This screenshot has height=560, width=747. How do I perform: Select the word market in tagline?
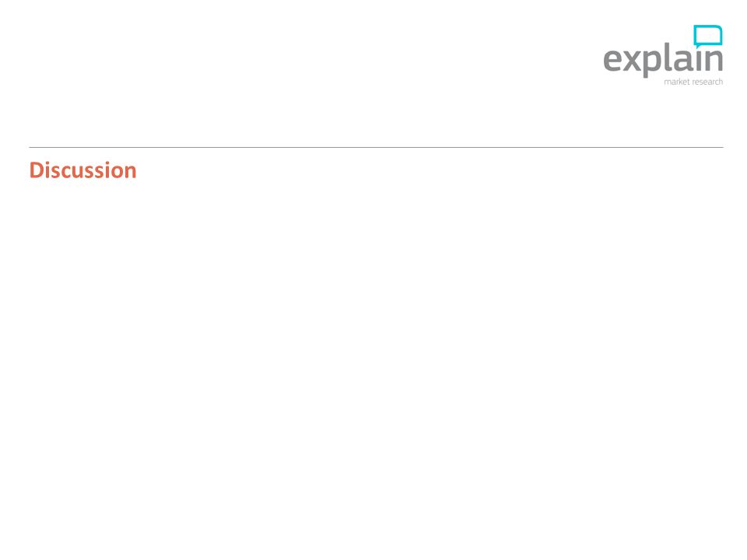(x=676, y=82)
